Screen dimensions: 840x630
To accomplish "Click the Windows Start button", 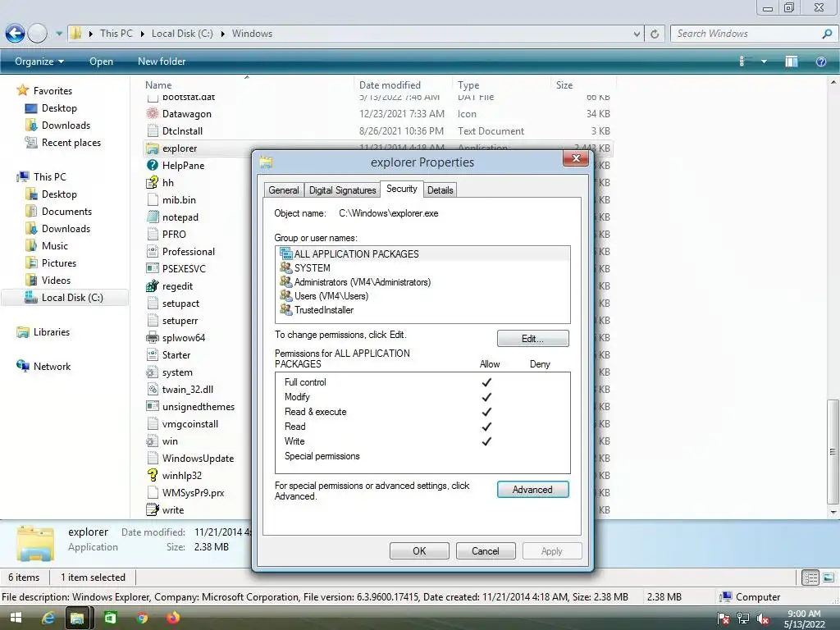I will point(16,619).
